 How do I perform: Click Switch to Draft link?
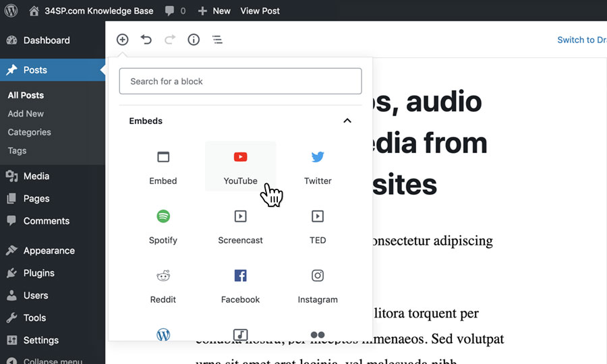[582, 40]
